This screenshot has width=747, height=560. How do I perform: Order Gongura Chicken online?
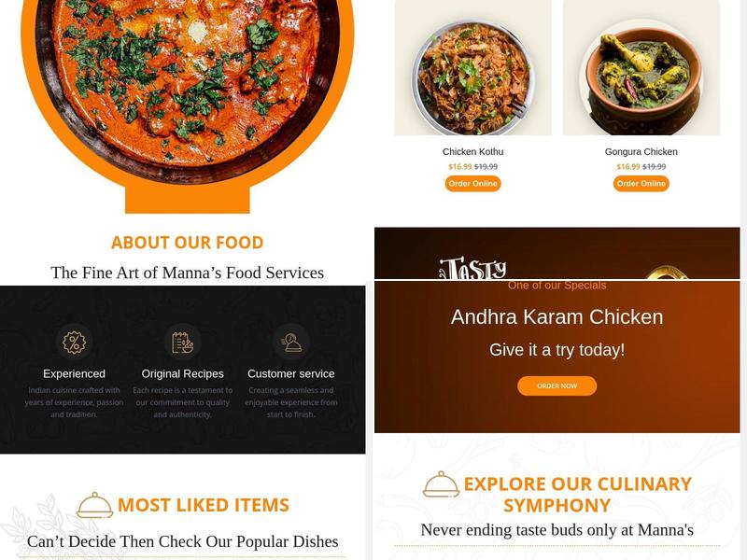point(641,183)
